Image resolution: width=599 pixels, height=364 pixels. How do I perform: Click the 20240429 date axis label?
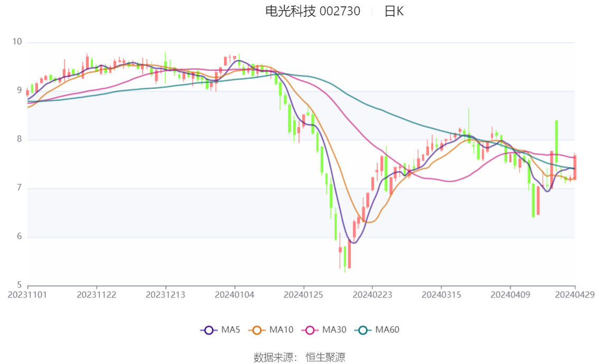(575, 294)
